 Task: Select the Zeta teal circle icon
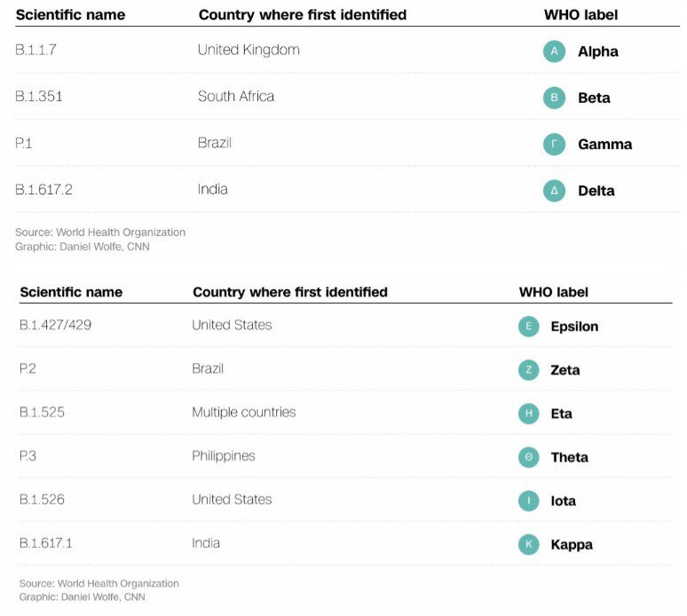tap(529, 370)
